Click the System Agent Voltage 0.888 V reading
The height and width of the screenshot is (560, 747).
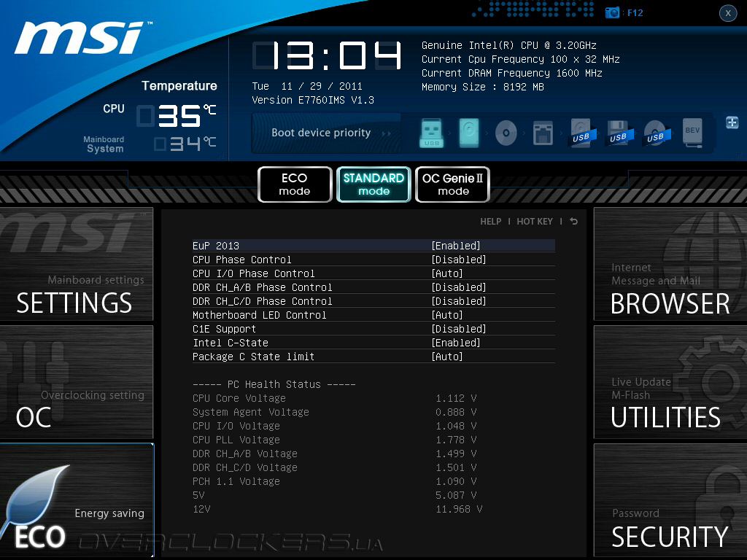coord(456,412)
